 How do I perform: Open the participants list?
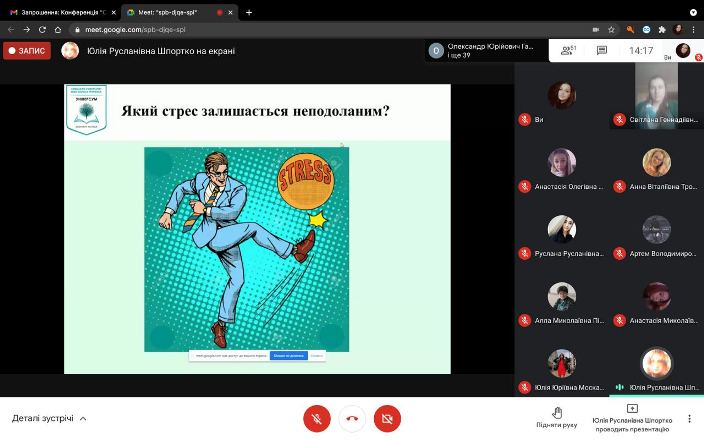pos(568,50)
